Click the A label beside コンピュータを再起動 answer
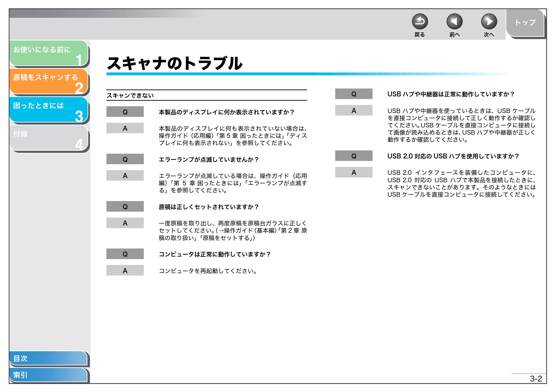This screenshot has height=392, width=554. (x=125, y=270)
